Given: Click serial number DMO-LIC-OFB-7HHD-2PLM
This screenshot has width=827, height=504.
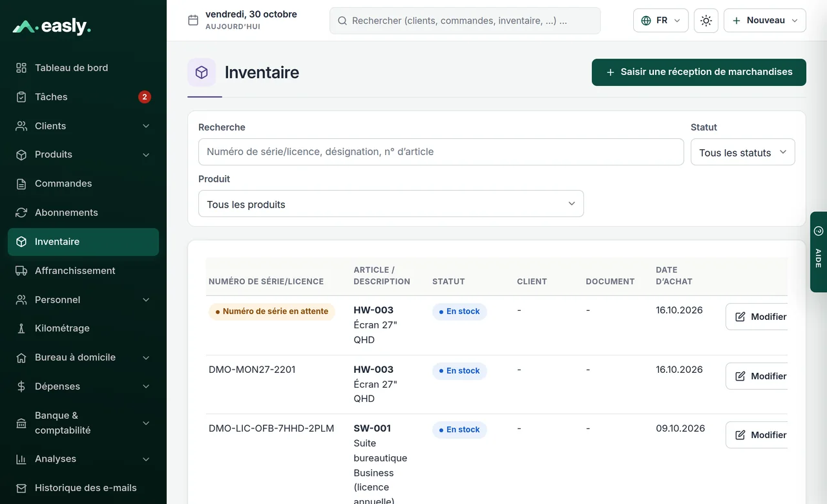Looking at the screenshot, I should pos(271,428).
